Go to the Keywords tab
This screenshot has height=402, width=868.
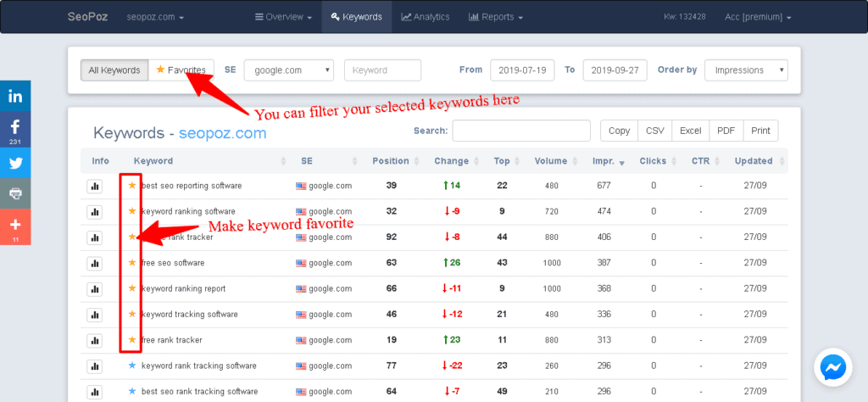(x=357, y=17)
